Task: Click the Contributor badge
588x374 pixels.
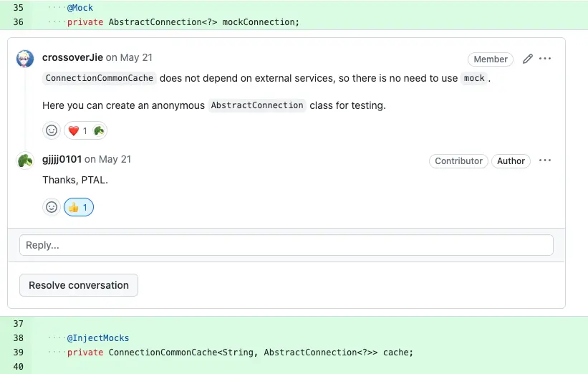Action: (x=458, y=161)
